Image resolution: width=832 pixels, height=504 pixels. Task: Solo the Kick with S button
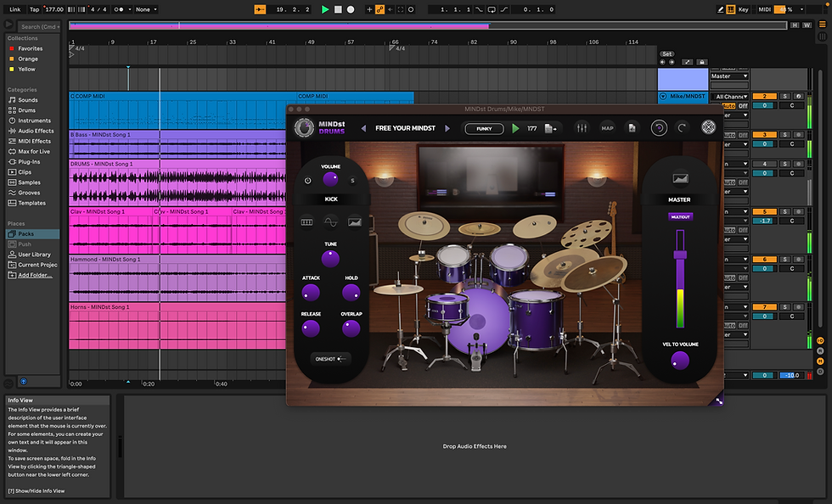point(352,181)
